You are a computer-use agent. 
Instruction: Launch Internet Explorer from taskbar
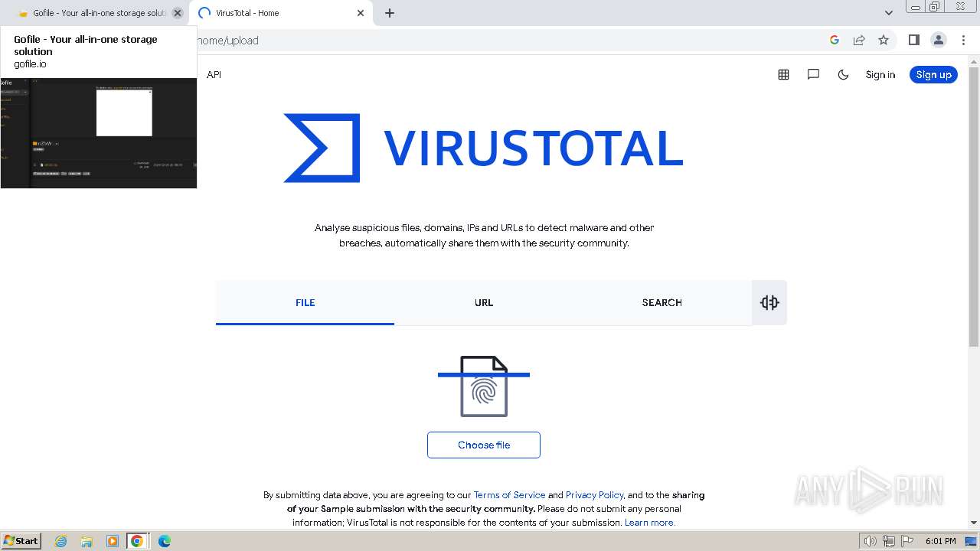(x=61, y=541)
